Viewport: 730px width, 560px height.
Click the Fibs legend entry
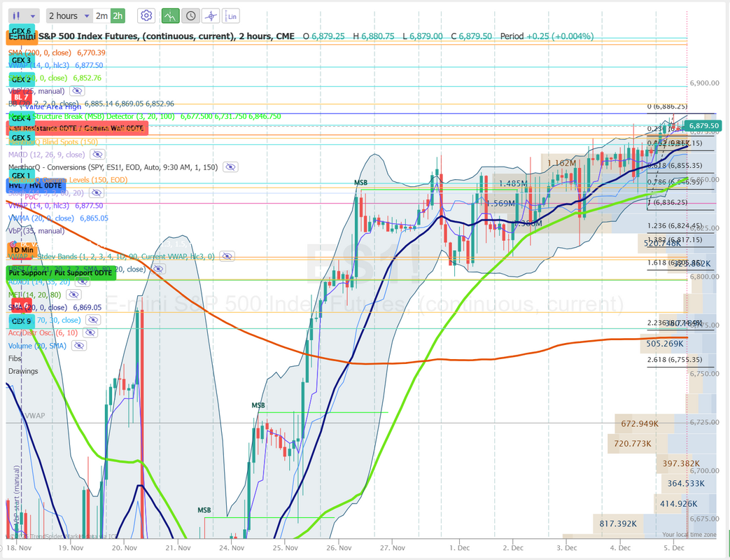click(x=15, y=358)
